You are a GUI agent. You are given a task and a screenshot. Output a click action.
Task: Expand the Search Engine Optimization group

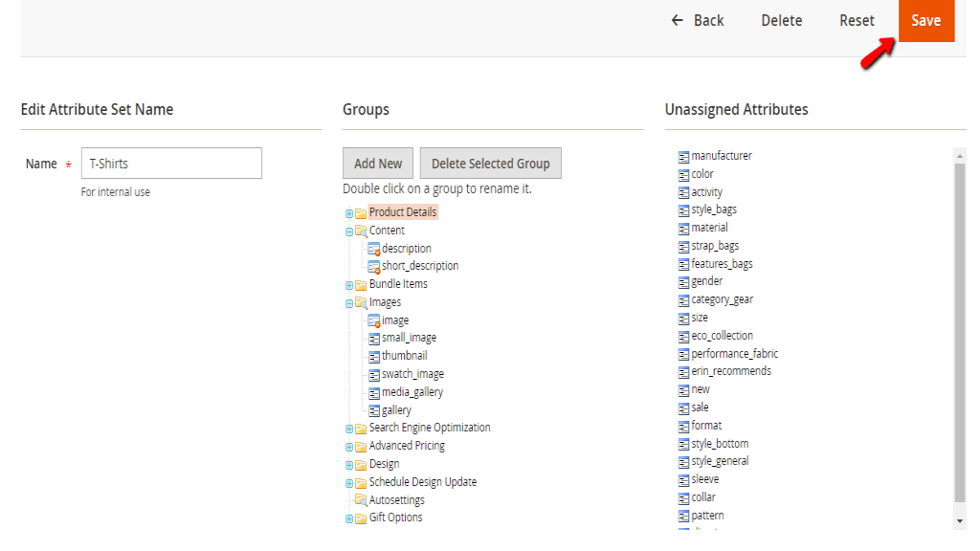349,429
